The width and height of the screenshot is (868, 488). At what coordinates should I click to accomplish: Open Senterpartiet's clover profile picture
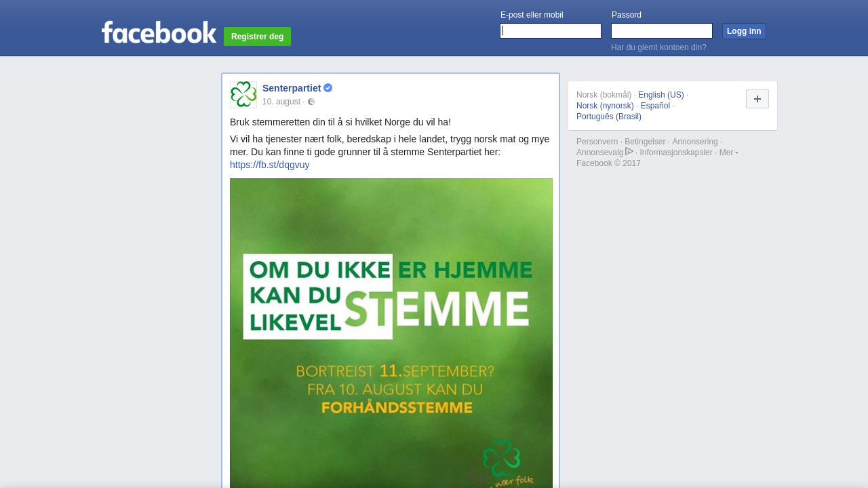click(243, 95)
